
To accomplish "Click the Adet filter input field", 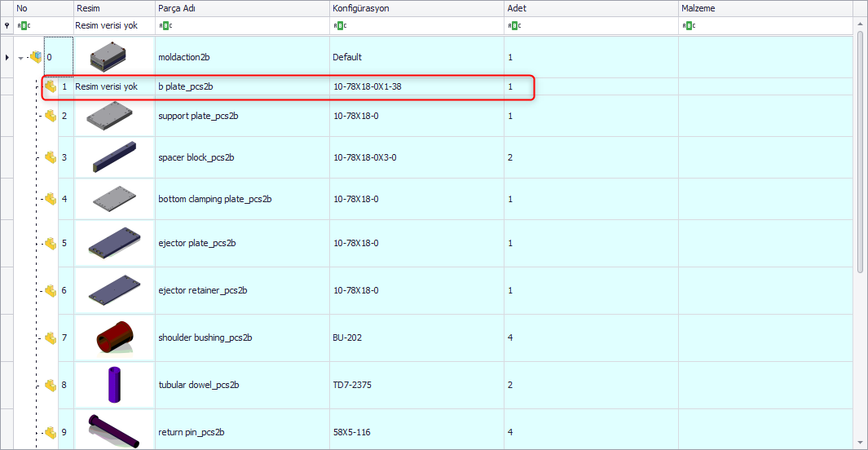I will click(x=591, y=25).
